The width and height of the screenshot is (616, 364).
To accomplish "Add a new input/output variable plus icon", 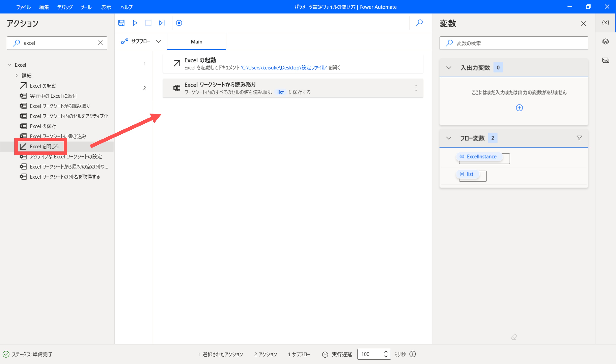I will 519,108.
